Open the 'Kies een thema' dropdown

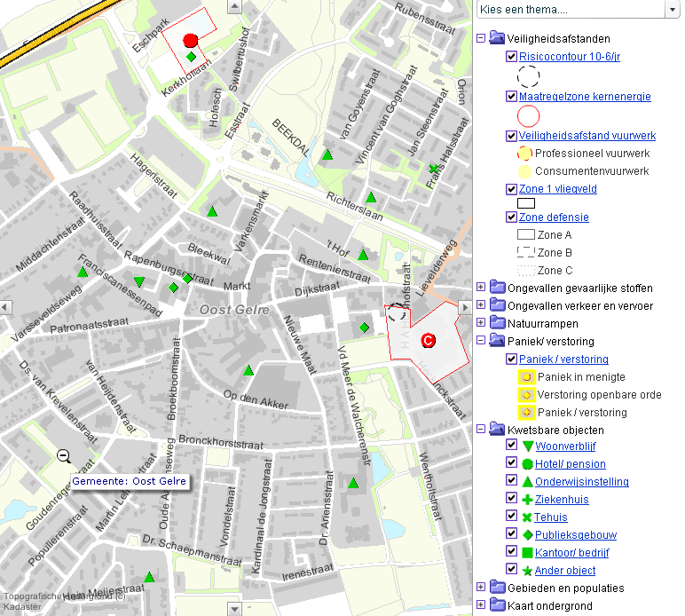pyautogui.click(x=672, y=9)
